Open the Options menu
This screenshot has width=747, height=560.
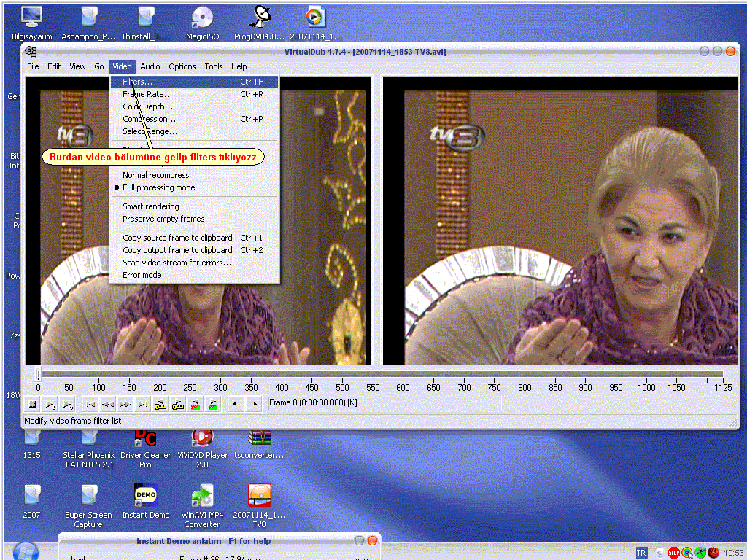[x=182, y=66]
